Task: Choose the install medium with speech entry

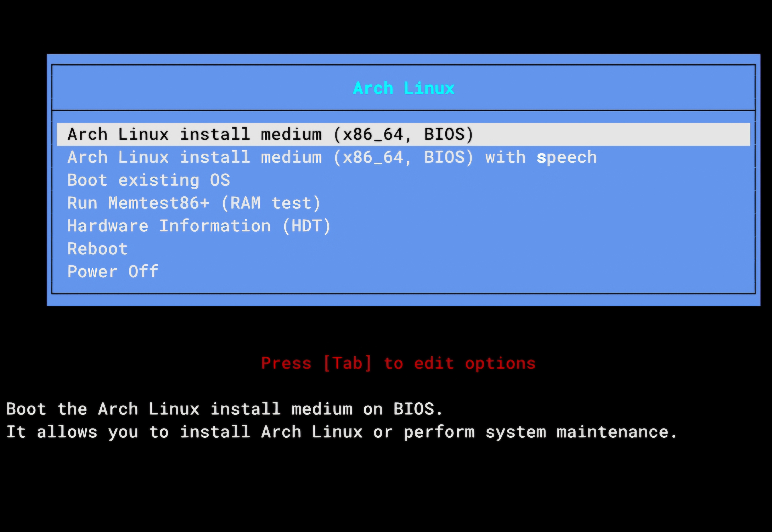Action: pyautogui.click(x=332, y=157)
